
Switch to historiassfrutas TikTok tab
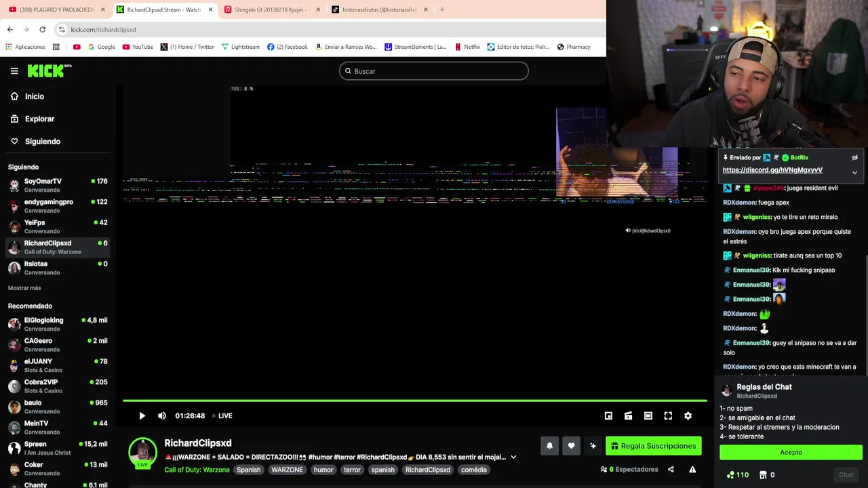[380, 9]
